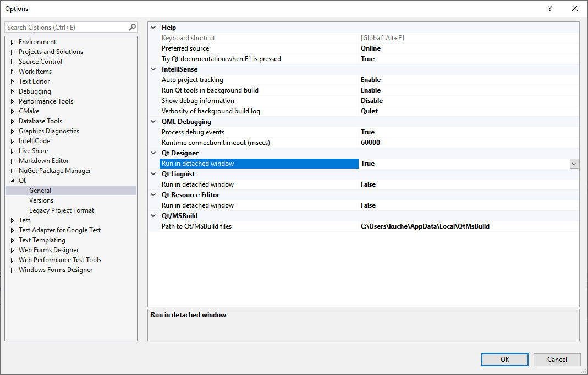Expand the Text Editor node
The width and height of the screenshot is (588, 375).
(x=12, y=82)
